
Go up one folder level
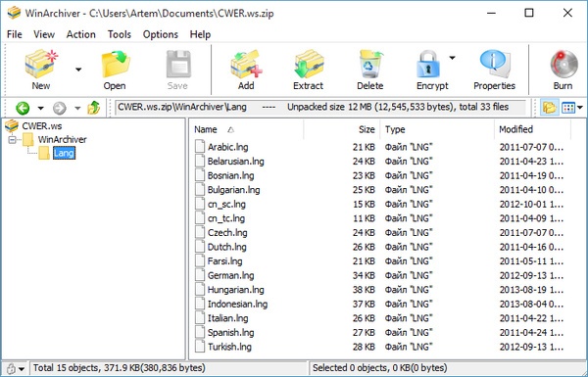point(93,108)
